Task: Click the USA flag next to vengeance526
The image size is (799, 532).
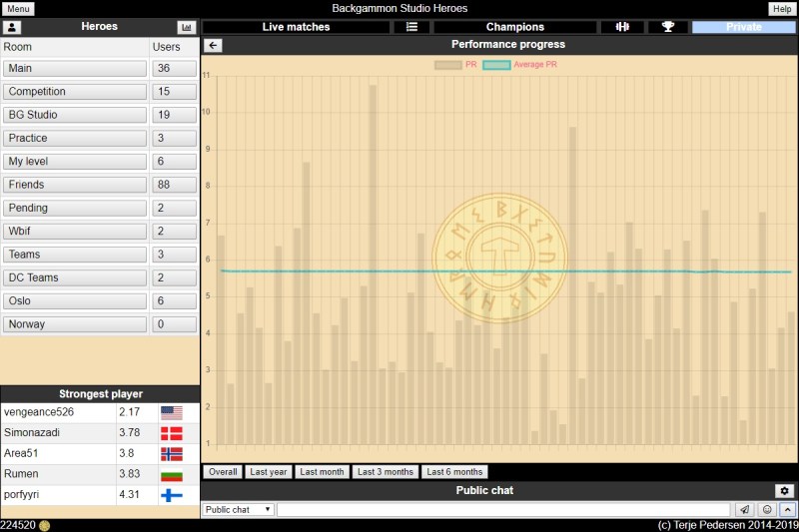Action: [172, 412]
